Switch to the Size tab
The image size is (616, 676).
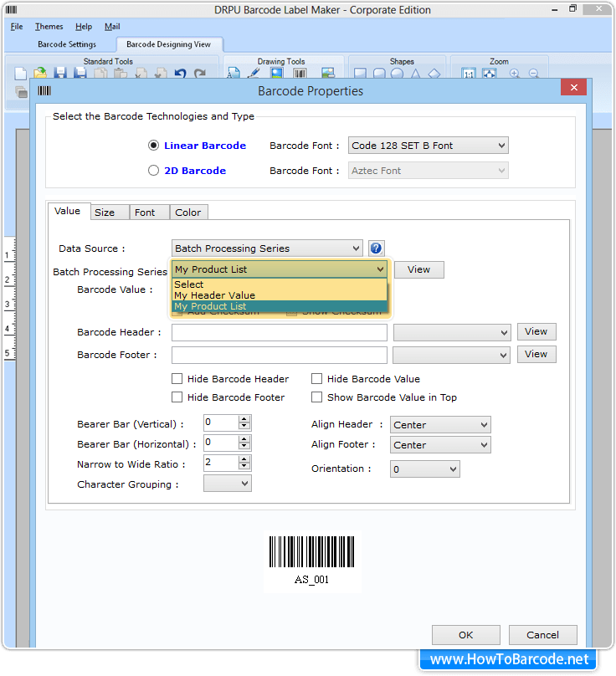110,213
